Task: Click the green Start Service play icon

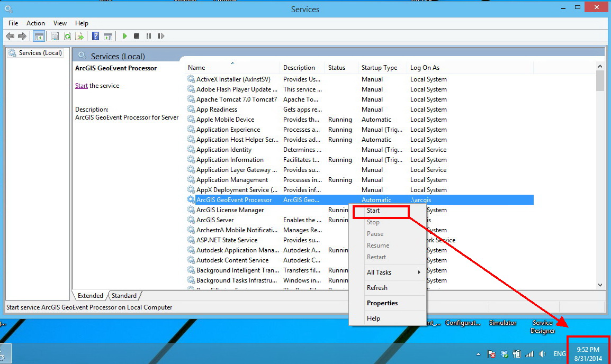Action: click(x=125, y=36)
